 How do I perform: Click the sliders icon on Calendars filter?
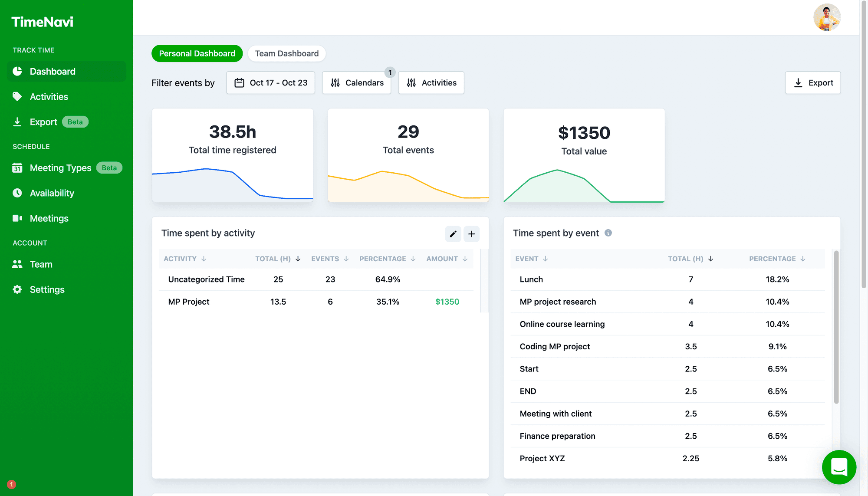[x=335, y=82]
